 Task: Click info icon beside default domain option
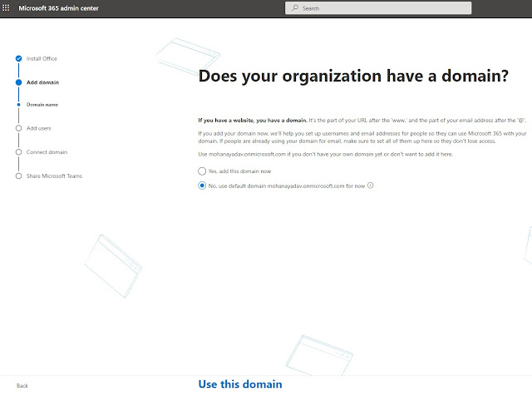(x=371, y=186)
